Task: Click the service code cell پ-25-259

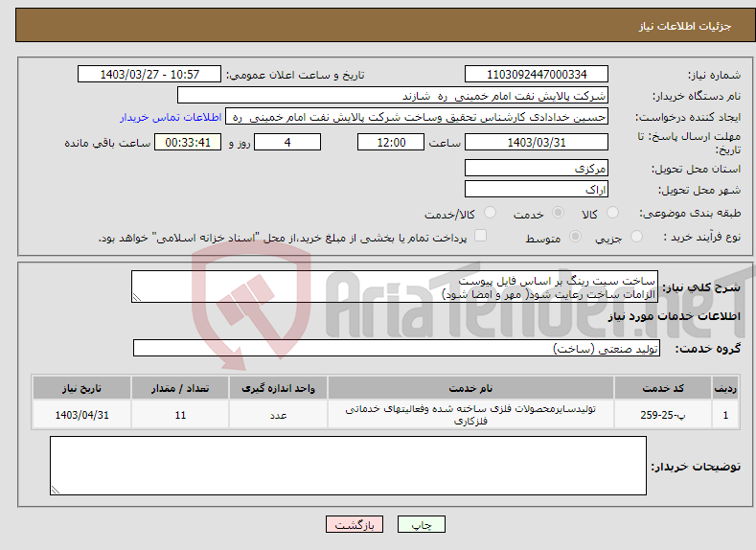Action: [663, 415]
